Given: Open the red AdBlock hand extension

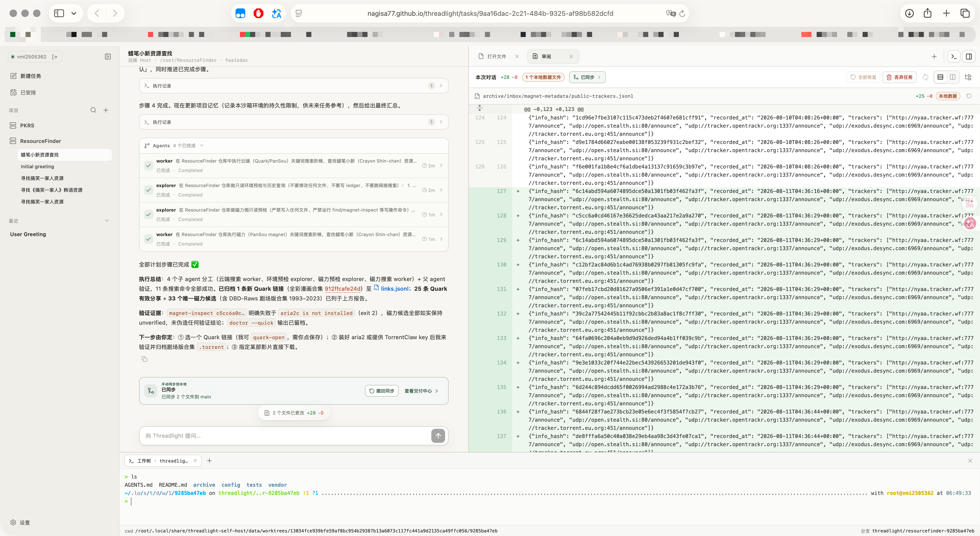Looking at the screenshot, I should (259, 14).
